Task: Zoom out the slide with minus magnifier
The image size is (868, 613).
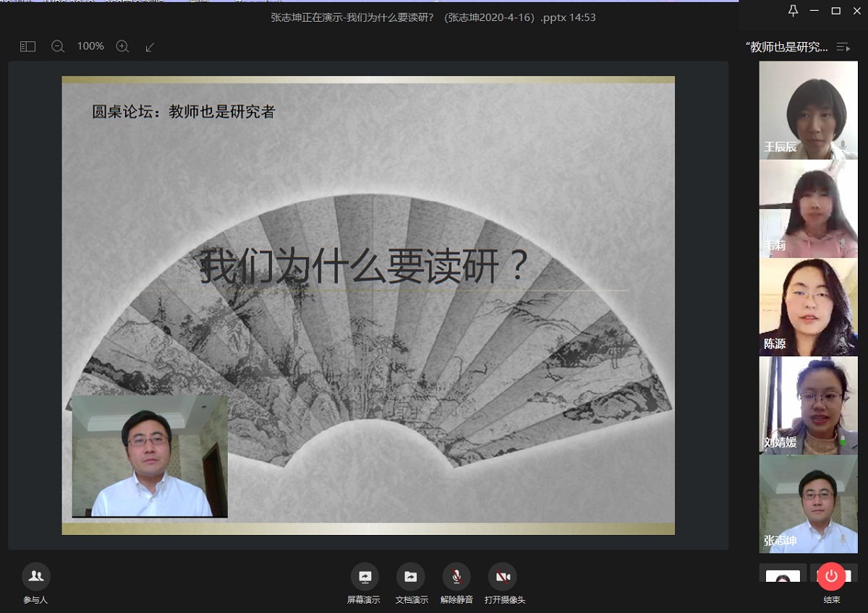Action: (x=58, y=46)
